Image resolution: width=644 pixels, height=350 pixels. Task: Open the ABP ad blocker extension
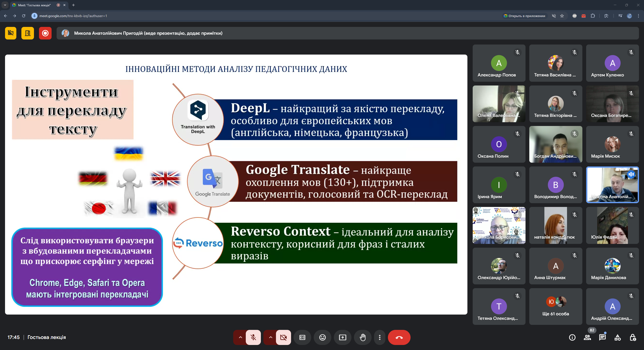pyautogui.click(x=575, y=16)
